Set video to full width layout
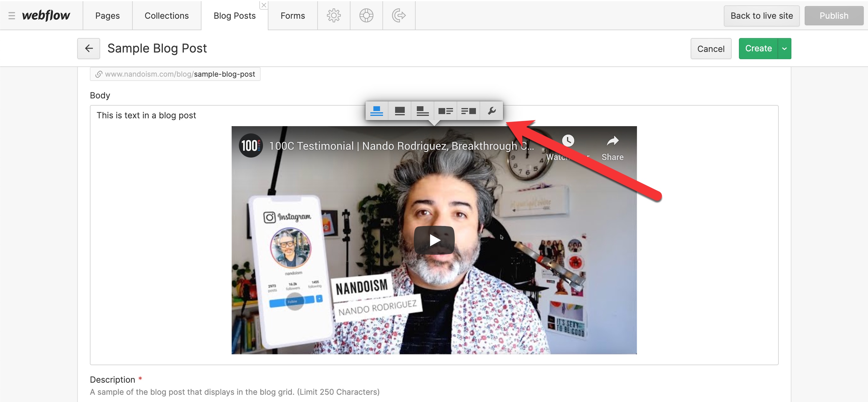 400,111
